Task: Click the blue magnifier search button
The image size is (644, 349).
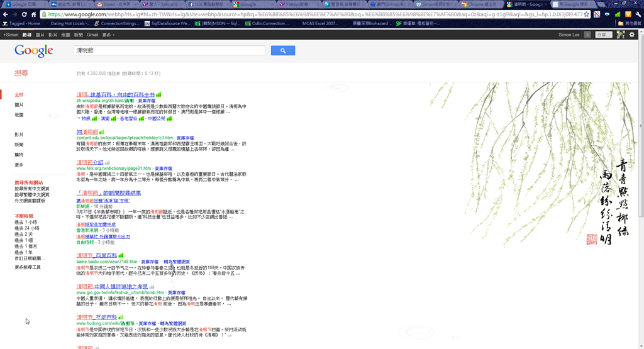Action: 283,50
